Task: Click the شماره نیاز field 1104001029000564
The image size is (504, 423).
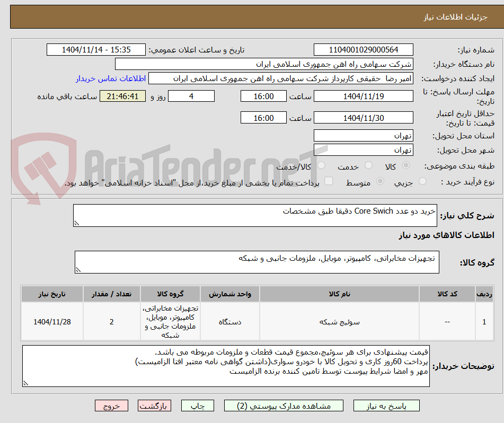Action: point(363,50)
